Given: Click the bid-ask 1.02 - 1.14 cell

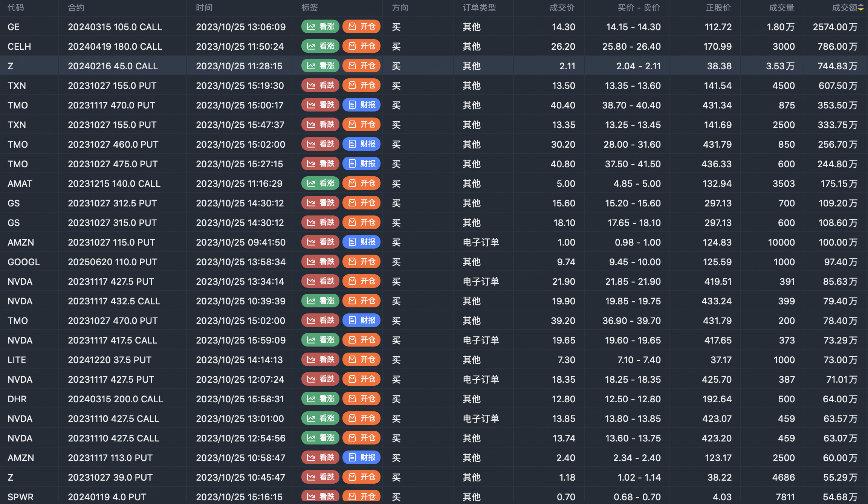Looking at the screenshot, I should pos(639,478).
